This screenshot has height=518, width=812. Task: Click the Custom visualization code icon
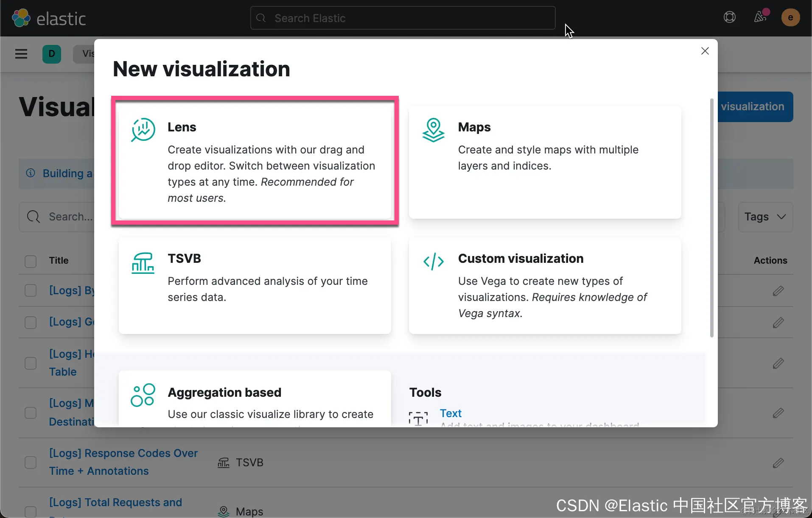(434, 262)
